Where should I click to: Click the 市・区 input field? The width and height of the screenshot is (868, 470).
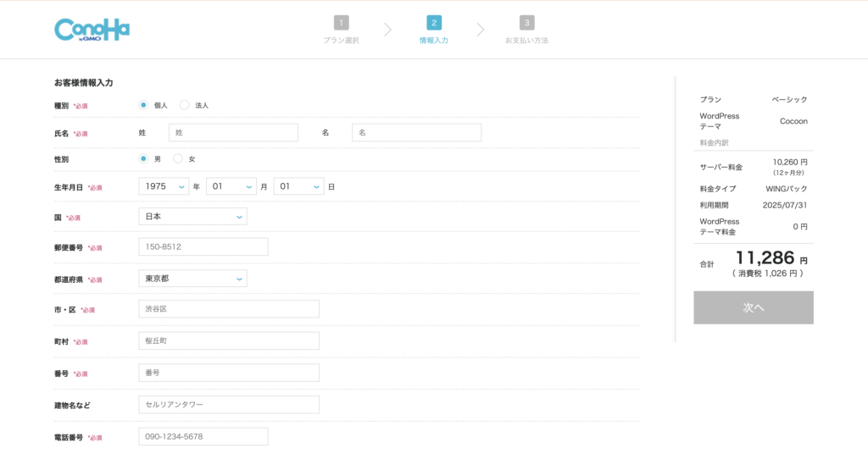[x=229, y=309]
